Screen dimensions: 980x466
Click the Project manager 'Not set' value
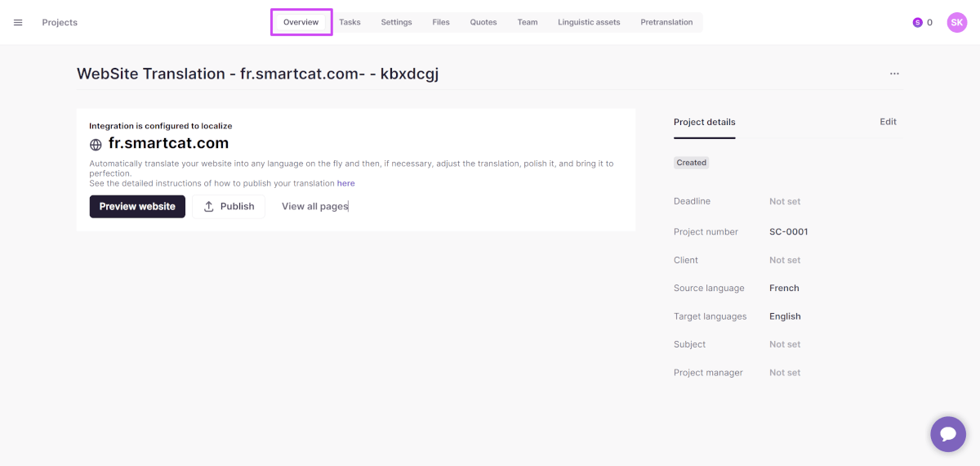(x=785, y=373)
